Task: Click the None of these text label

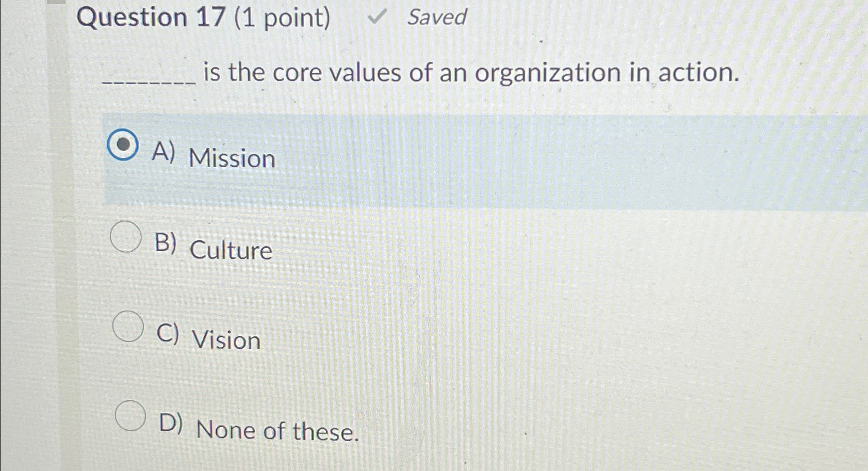Action: pyautogui.click(x=277, y=432)
